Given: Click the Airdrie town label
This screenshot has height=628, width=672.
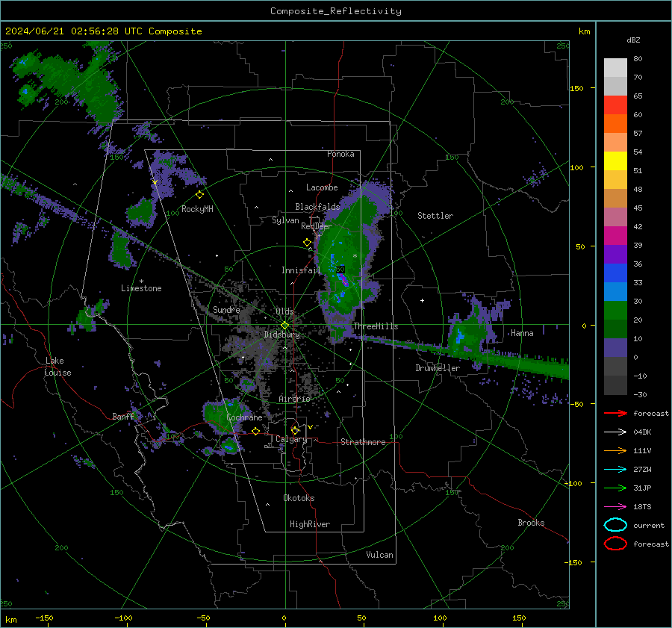Looking at the screenshot, I should pyautogui.click(x=294, y=399).
